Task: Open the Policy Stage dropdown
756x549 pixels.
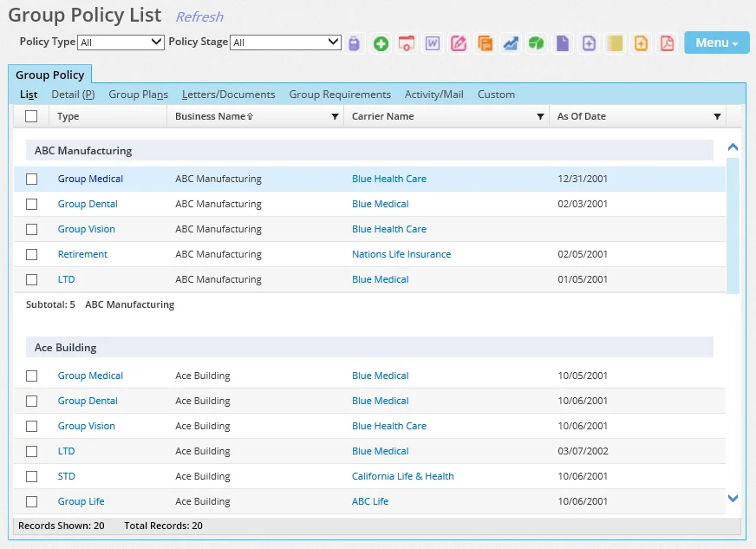Action: click(285, 42)
